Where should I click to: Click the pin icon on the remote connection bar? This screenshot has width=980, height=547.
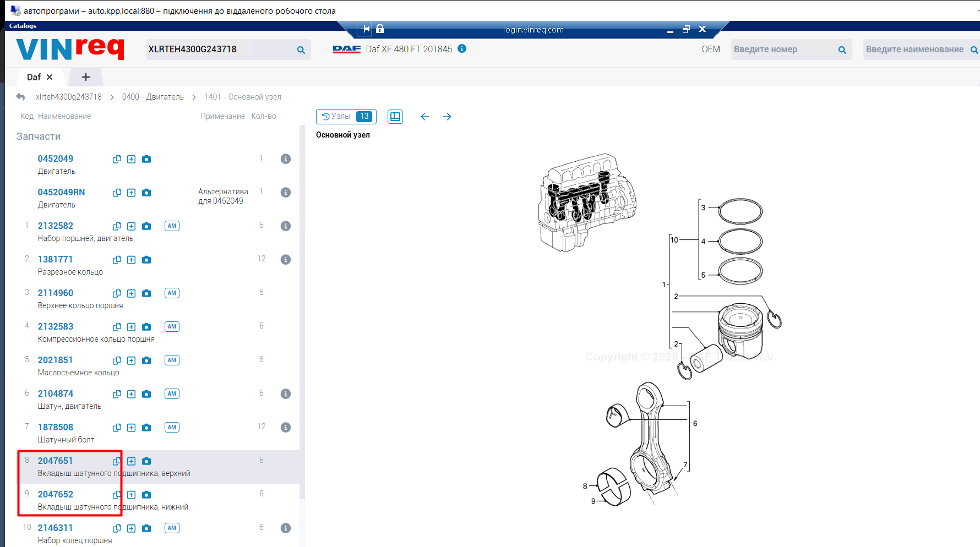pyautogui.click(x=364, y=29)
